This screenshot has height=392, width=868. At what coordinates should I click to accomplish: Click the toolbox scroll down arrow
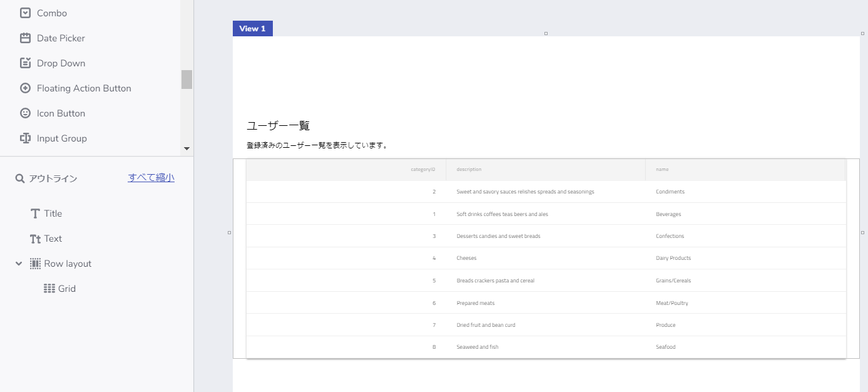click(x=186, y=148)
